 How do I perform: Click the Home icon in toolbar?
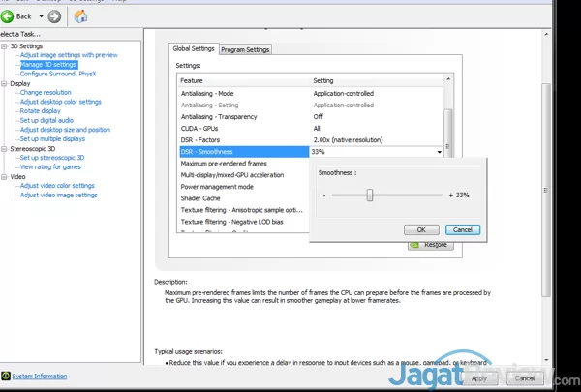[81, 16]
